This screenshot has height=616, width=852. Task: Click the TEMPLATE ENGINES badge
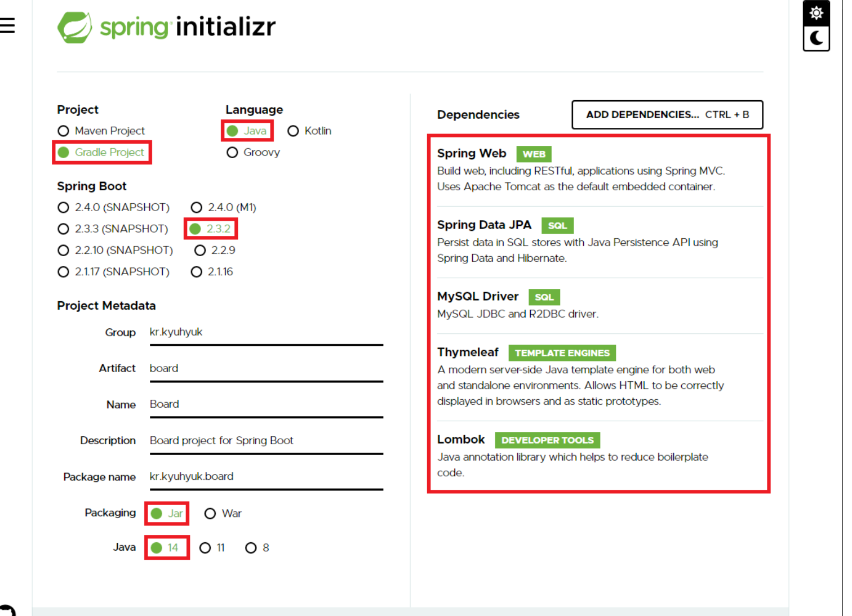(x=562, y=353)
